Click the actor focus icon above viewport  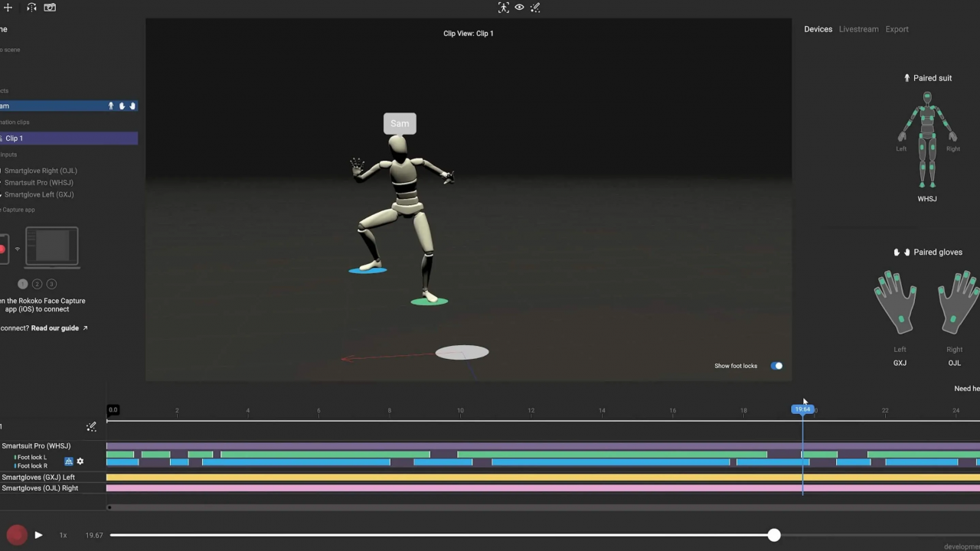(503, 8)
